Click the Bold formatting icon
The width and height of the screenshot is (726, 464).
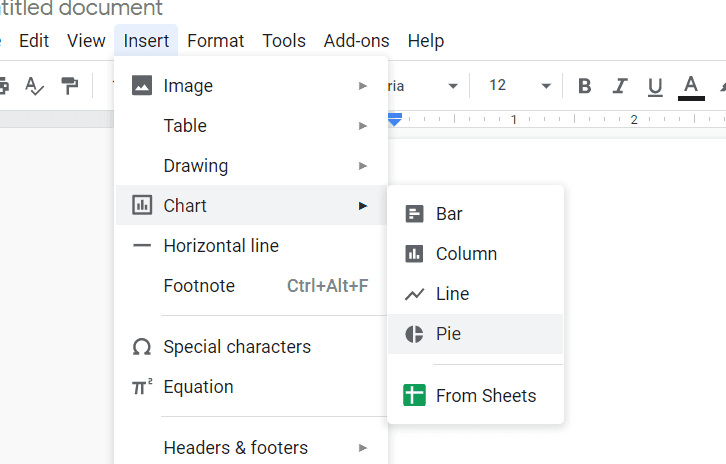pos(585,86)
